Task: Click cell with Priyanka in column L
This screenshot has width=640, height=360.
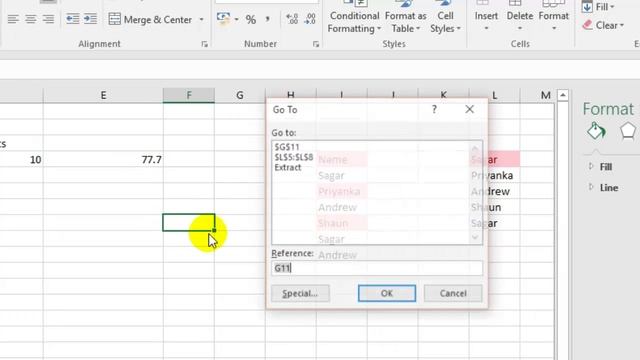Action: click(495, 176)
